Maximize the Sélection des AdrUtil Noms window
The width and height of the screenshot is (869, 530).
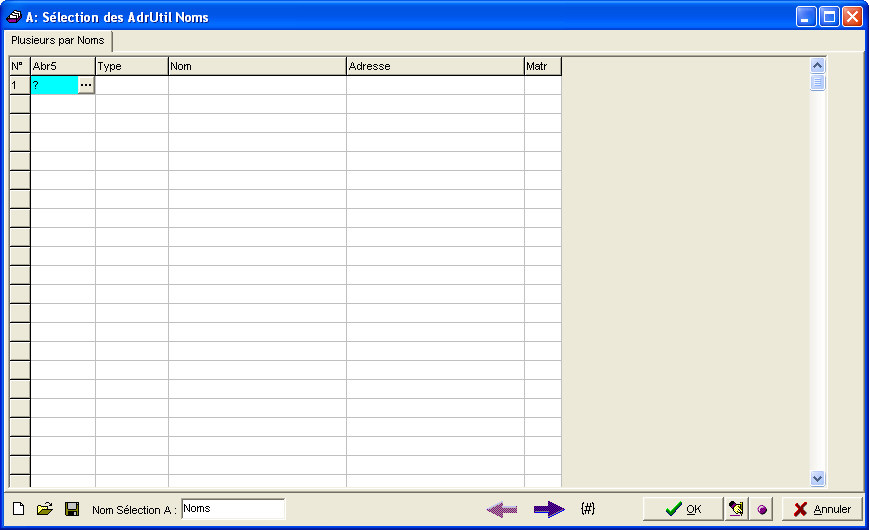click(x=829, y=17)
